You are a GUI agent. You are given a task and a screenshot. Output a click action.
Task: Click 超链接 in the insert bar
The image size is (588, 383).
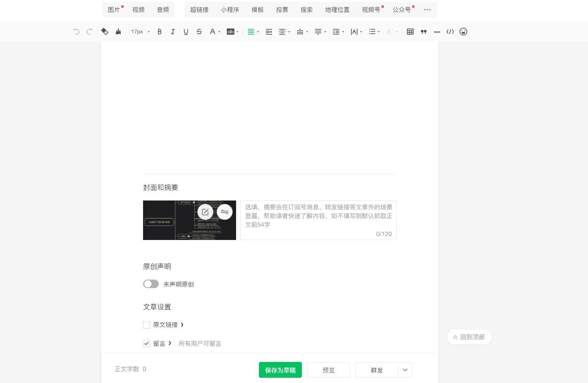pos(199,10)
